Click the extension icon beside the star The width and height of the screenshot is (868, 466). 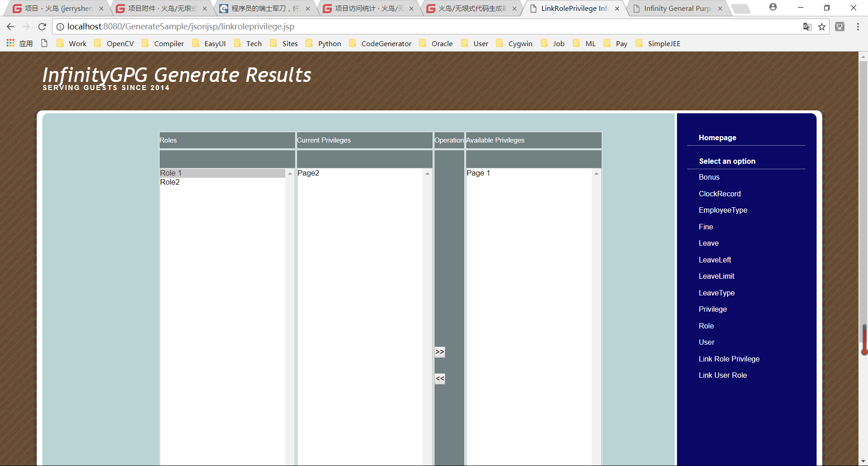pos(840,27)
